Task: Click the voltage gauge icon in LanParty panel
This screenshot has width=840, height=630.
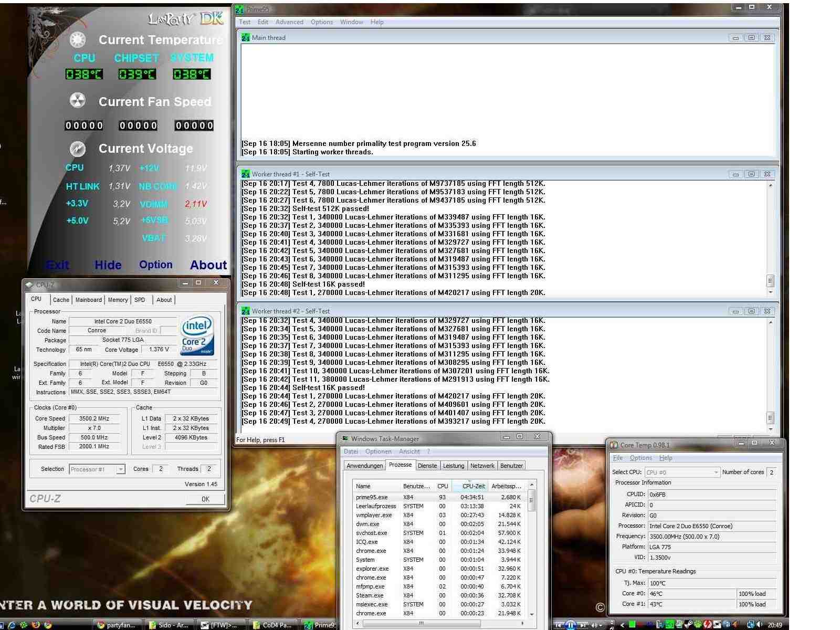Action: point(78,149)
